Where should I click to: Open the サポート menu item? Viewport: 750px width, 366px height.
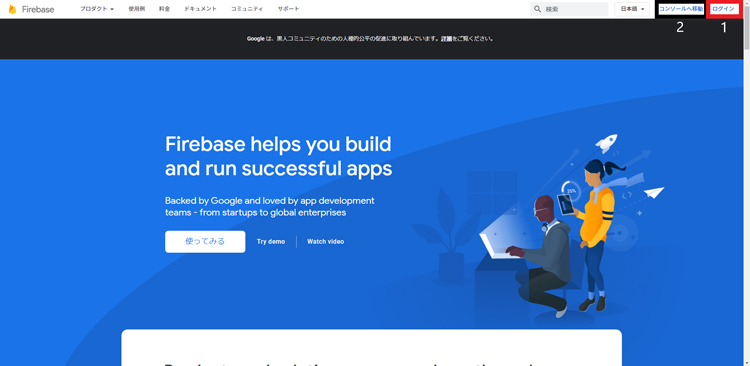(x=289, y=9)
